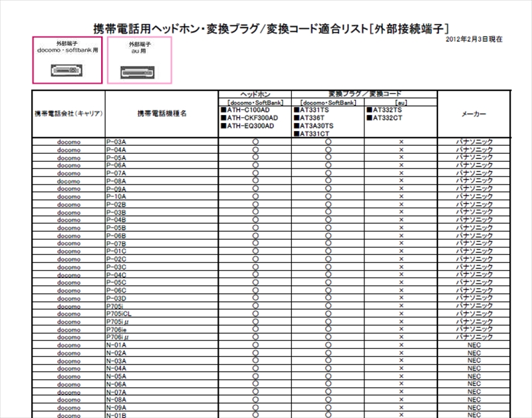Screen dimensions: 532x418
Task: Click model cell P705iCL
Action: pos(162,313)
